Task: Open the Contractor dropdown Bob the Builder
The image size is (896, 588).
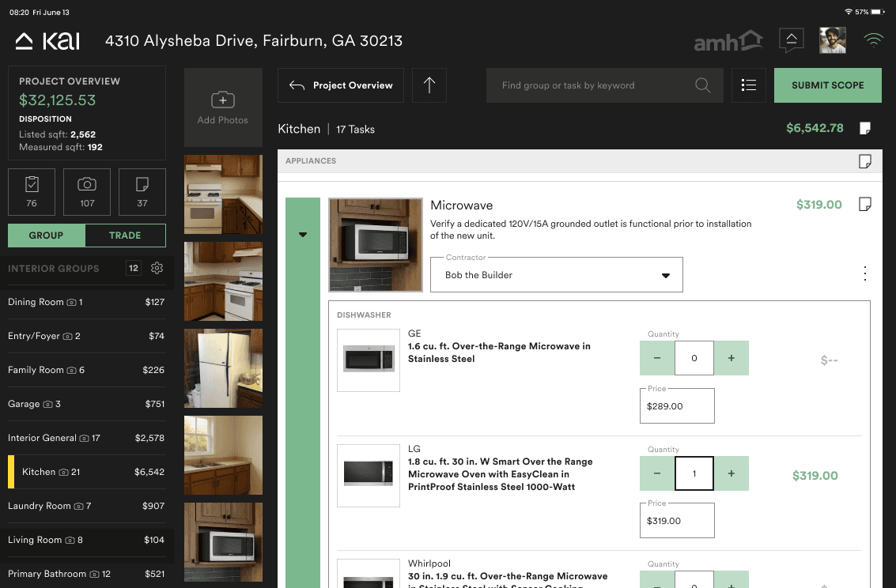Action: 557,274
